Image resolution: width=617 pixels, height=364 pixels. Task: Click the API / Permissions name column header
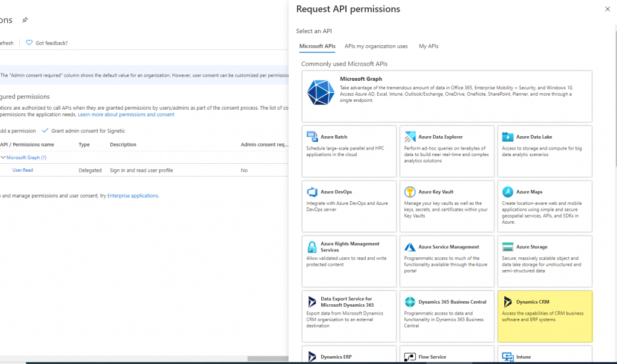coord(27,145)
